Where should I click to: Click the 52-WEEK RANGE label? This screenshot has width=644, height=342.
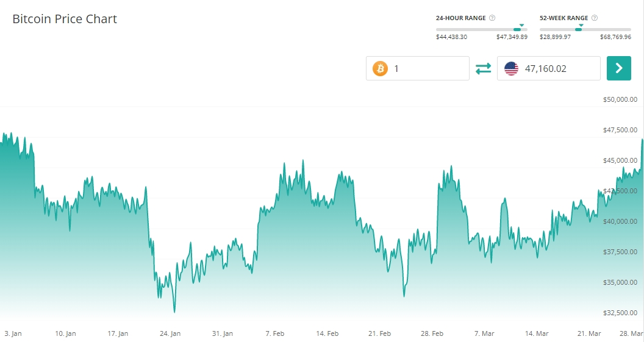pos(563,18)
